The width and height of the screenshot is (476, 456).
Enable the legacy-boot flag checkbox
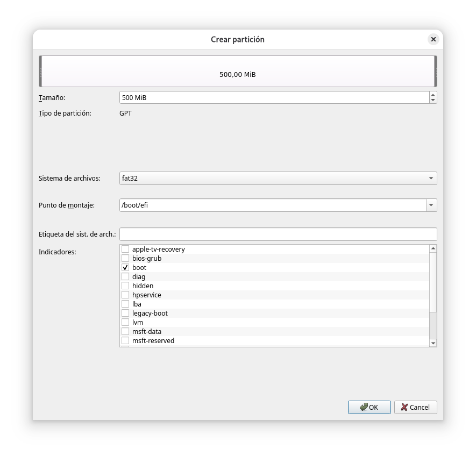click(125, 313)
